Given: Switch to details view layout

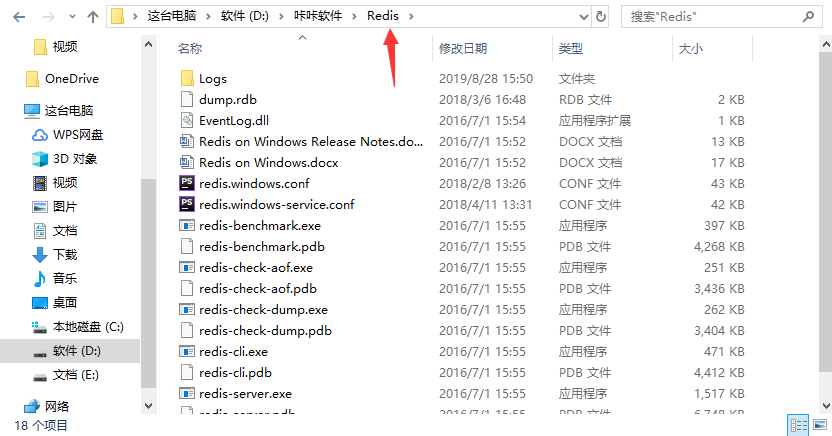Looking at the screenshot, I should 798,425.
